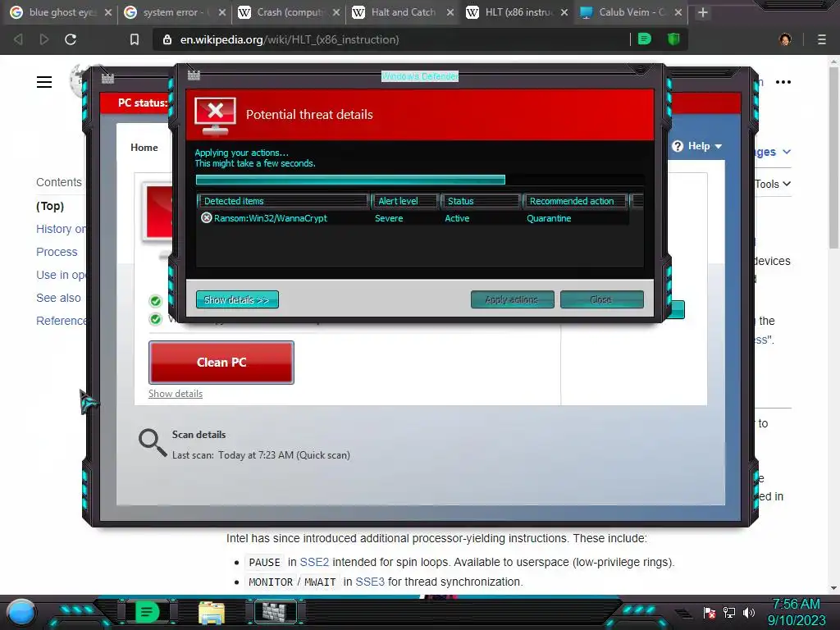840x630 pixels.
Task: Click Show details link under Clean PC
Action: 176,394
